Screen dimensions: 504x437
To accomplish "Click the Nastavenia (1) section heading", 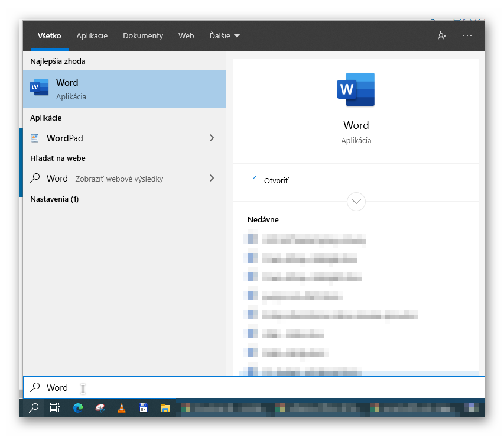I will click(53, 199).
